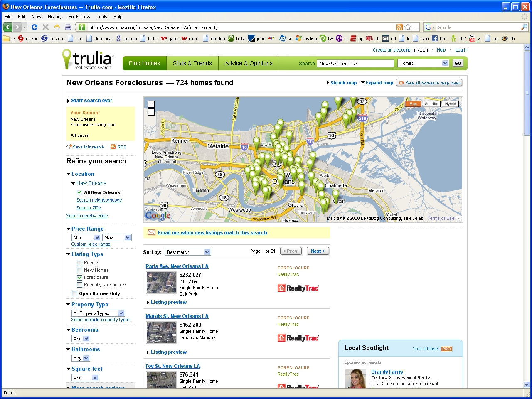Viewport: 532px width, 399px height.
Task: Enable Open Homes Only checkbox
Action: tap(74, 294)
